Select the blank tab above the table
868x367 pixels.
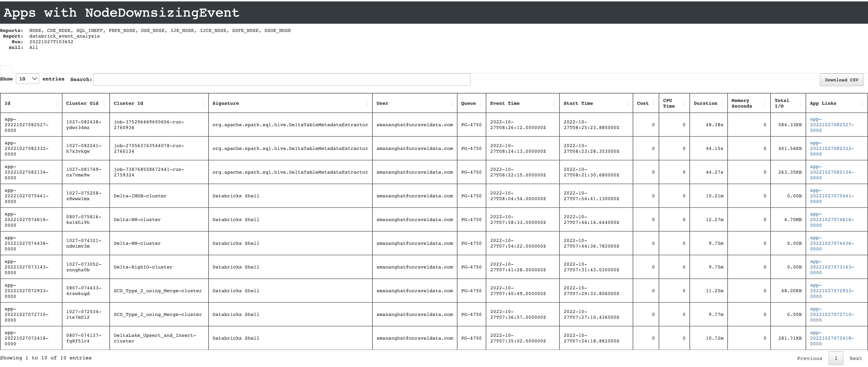[x=6, y=69]
